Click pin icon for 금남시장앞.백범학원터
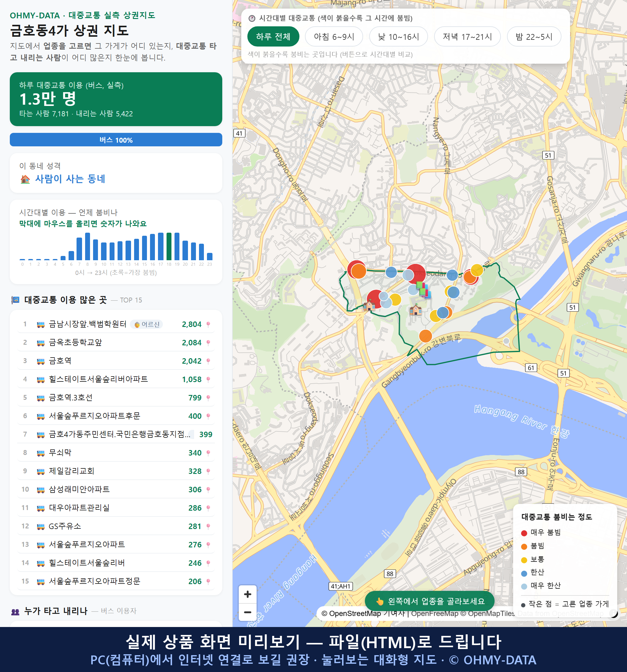627x672 pixels. (x=208, y=325)
